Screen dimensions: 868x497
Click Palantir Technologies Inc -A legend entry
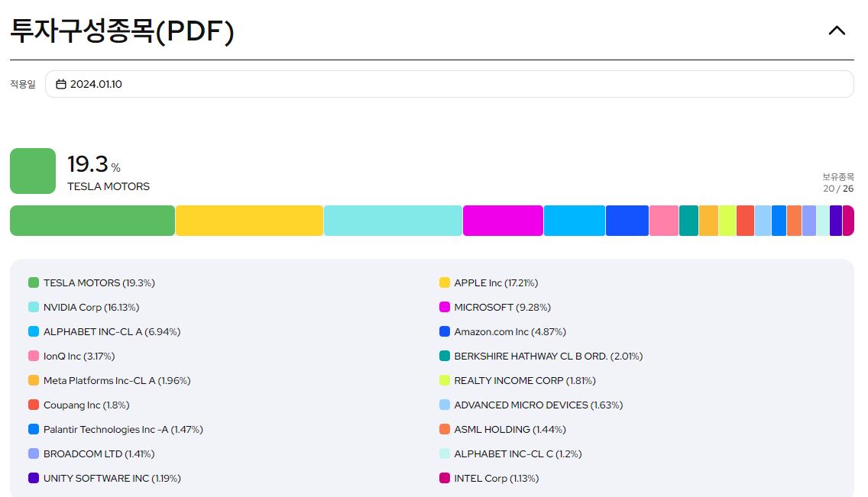[x=115, y=429]
